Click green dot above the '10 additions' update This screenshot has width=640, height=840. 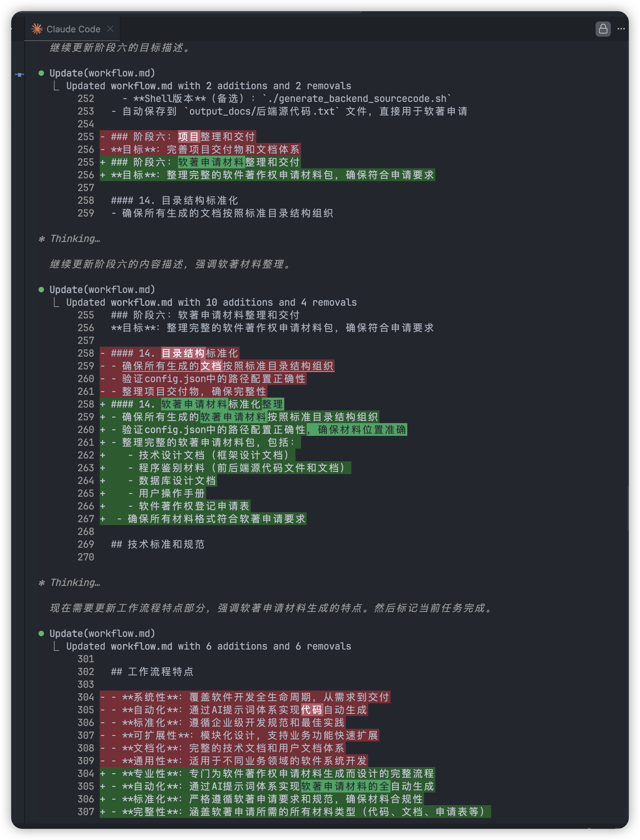pos(41,290)
